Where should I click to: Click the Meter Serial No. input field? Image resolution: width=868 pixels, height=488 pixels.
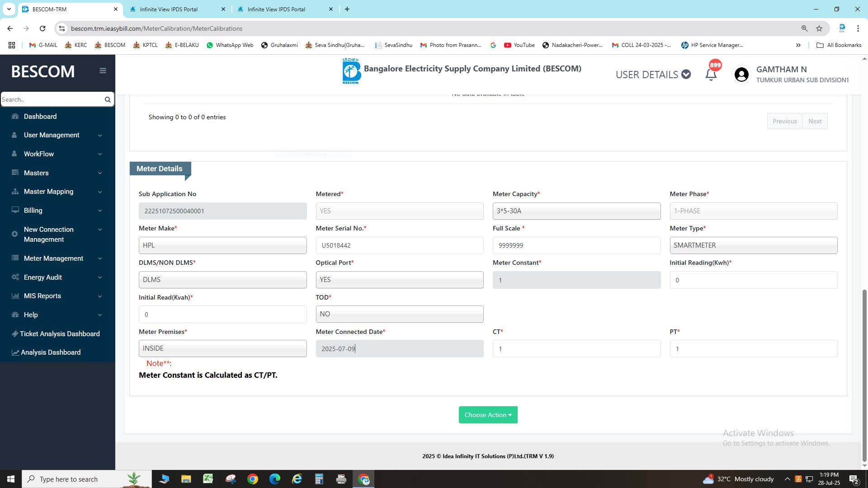(399, 245)
